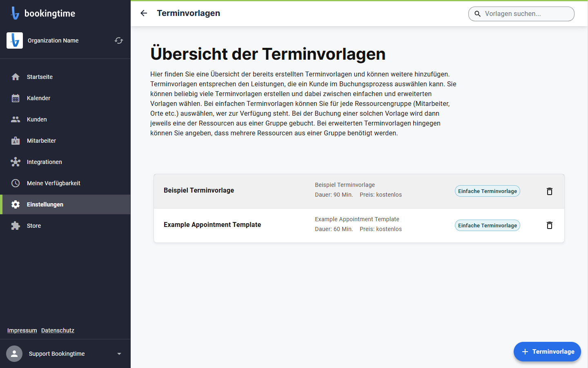Viewport: 588px width, 368px height.
Task: Click the Support Bookingtime user avatar
Action: [14, 354]
